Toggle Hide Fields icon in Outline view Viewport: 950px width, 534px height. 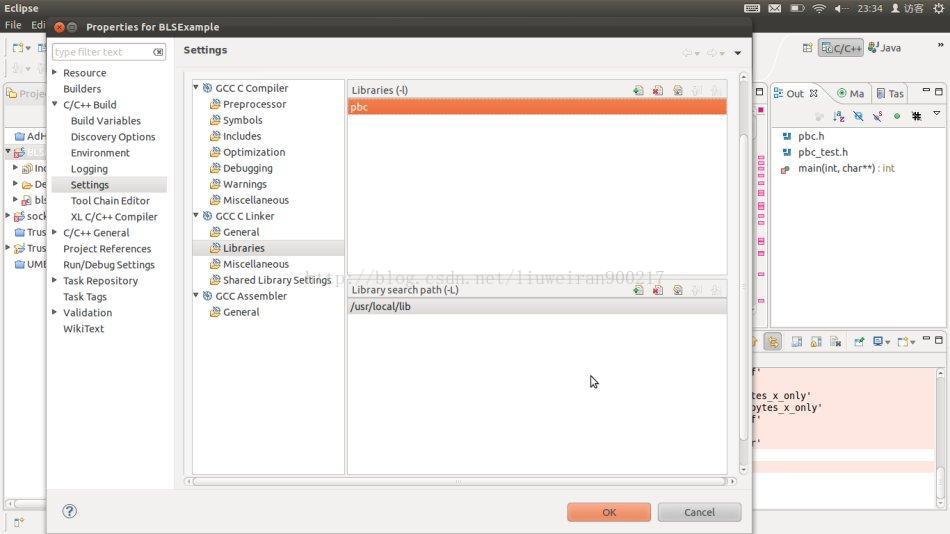(858, 116)
